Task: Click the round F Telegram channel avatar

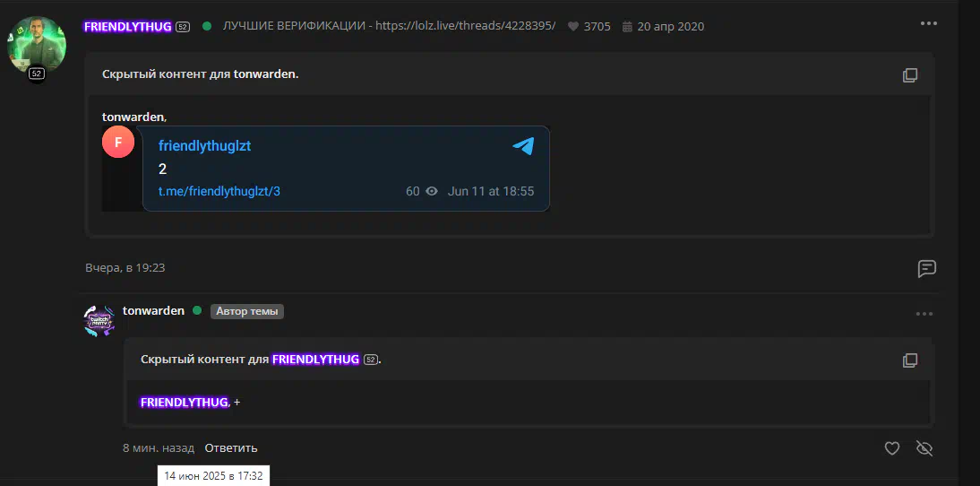Action: tap(118, 142)
